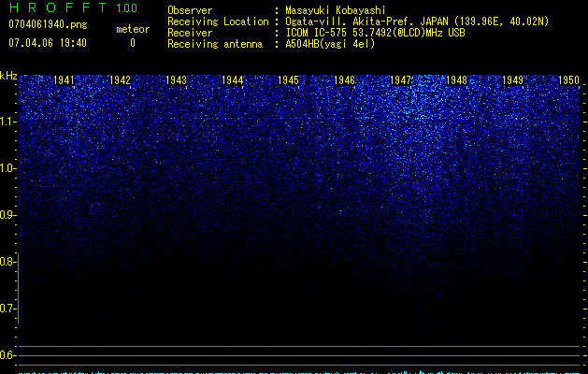This screenshot has width=588, height=374.
Task: Click the 1942 time marker
Action: click(120, 80)
